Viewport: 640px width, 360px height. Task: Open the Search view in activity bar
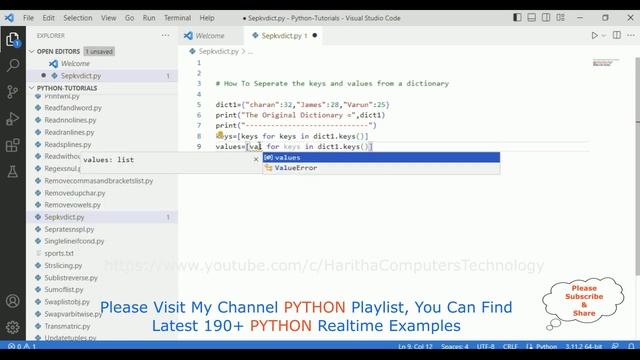pyautogui.click(x=13, y=65)
